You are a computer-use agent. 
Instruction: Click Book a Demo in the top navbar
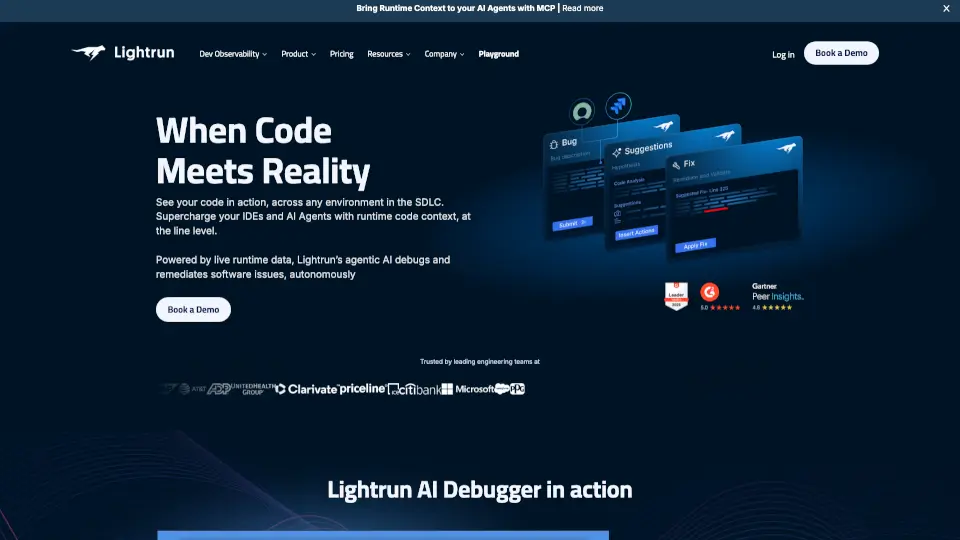coord(841,54)
